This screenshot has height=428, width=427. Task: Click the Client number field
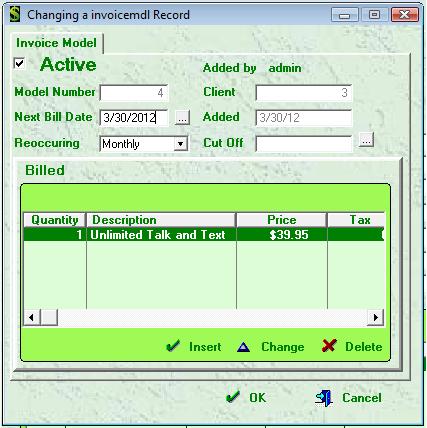(304, 93)
